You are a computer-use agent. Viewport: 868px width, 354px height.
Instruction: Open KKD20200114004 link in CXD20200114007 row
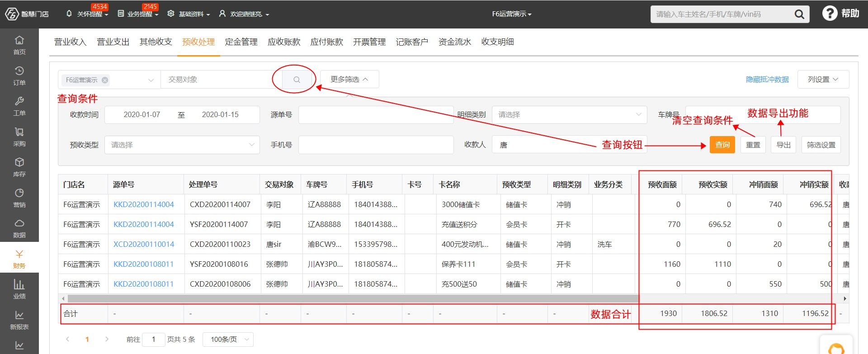[x=144, y=204]
